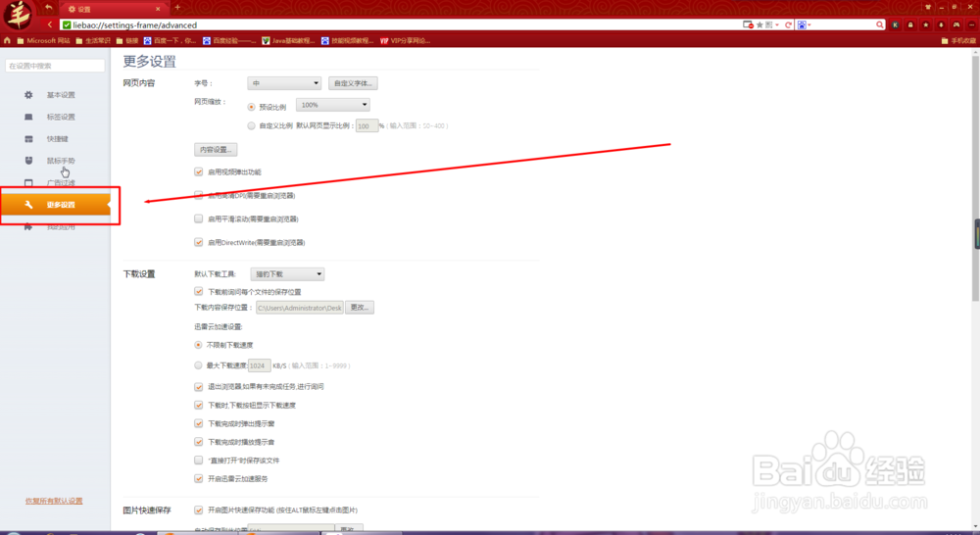
Task: Click the 快捷键 sidebar icon
Action: pos(28,139)
